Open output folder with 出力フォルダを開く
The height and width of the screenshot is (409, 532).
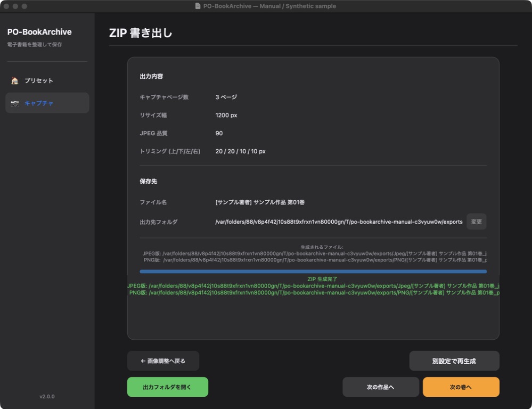[168, 387]
